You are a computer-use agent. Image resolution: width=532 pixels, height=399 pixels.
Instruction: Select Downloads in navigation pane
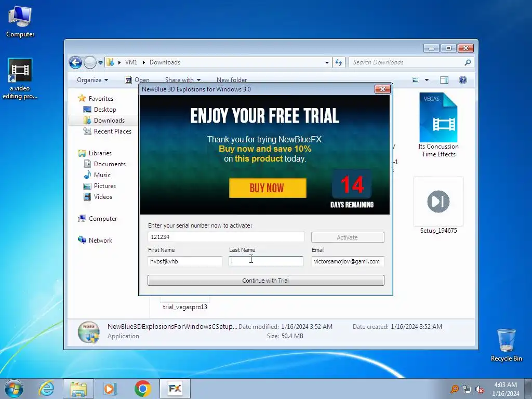coord(104,121)
